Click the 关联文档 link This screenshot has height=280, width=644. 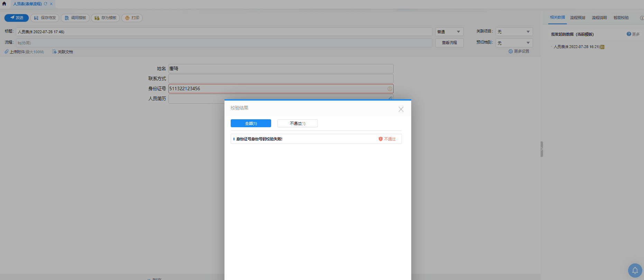click(63, 52)
